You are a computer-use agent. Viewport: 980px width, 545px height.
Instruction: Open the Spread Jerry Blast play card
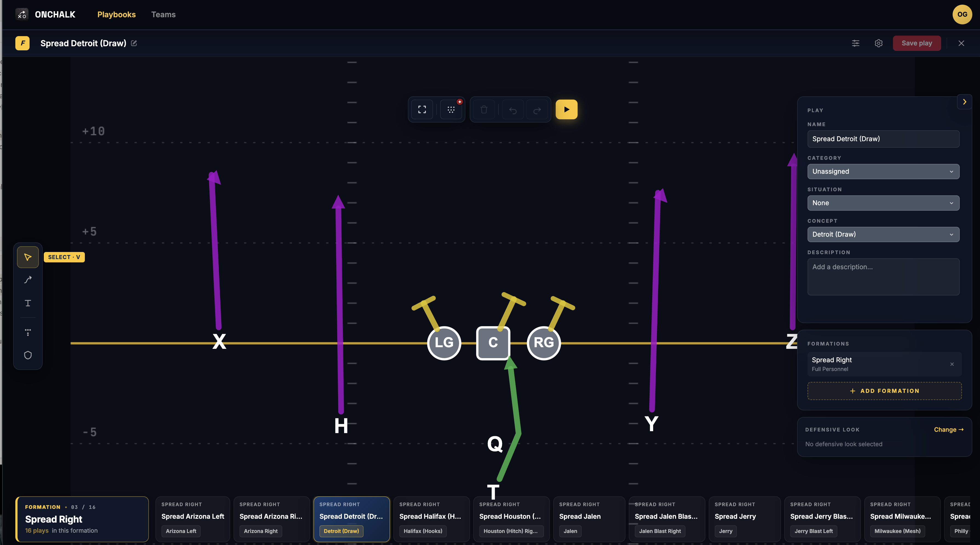(822, 519)
